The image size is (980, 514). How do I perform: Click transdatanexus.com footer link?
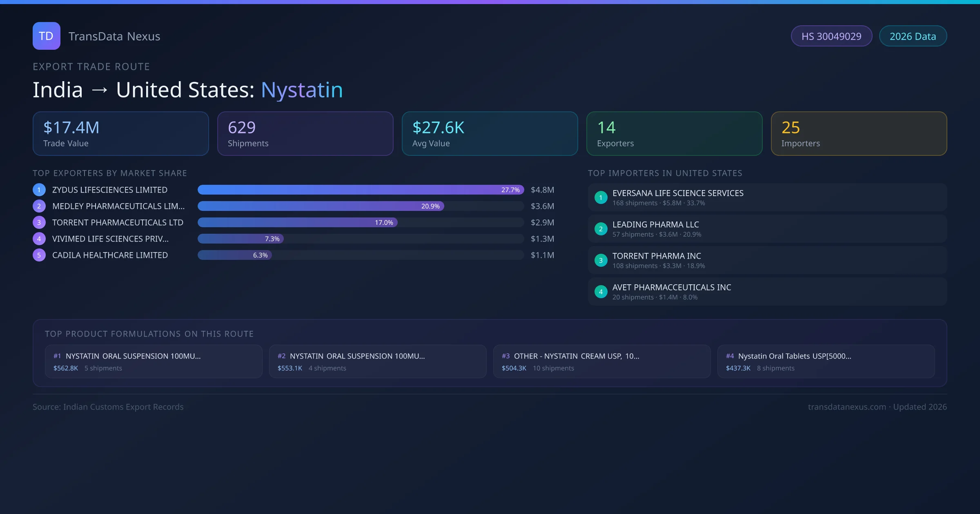[x=846, y=407]
